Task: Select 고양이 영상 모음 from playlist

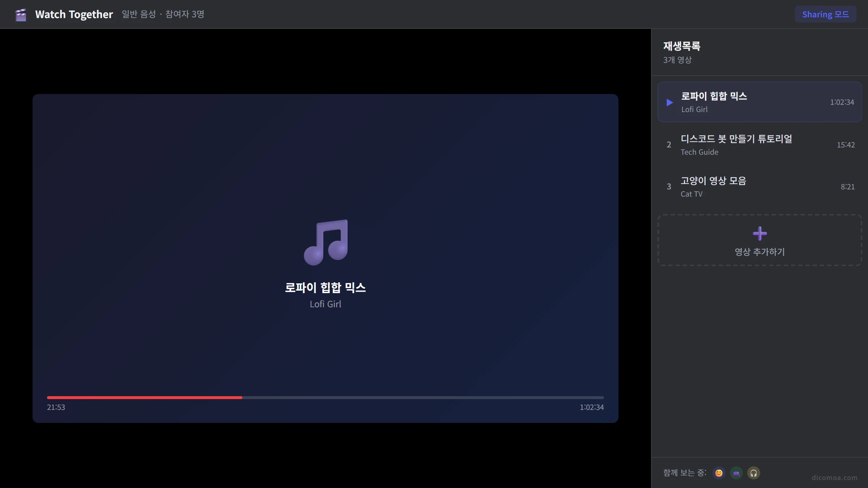Action: (759, 187)
